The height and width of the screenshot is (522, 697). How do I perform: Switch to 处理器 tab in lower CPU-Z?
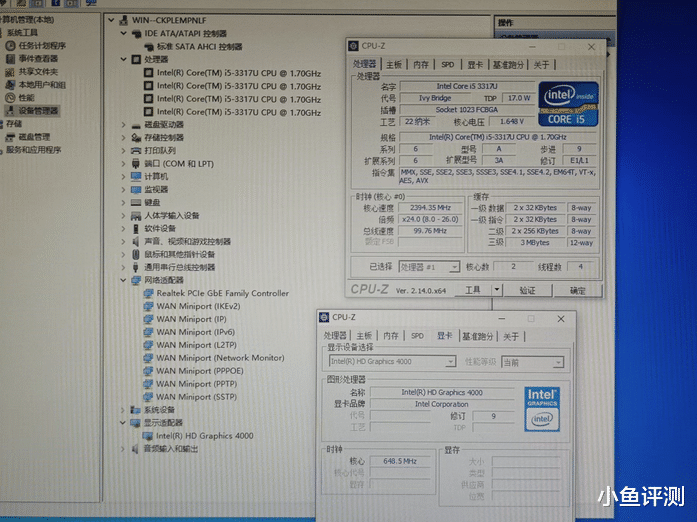point(335,336)
